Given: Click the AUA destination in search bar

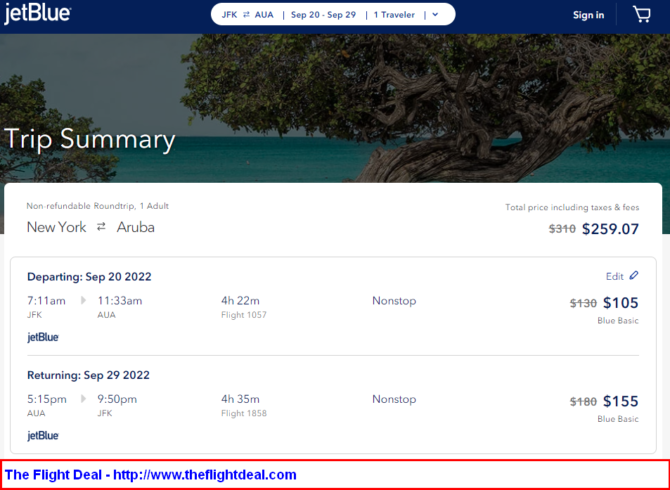Looking at the screenshot, I should [264, 15].
